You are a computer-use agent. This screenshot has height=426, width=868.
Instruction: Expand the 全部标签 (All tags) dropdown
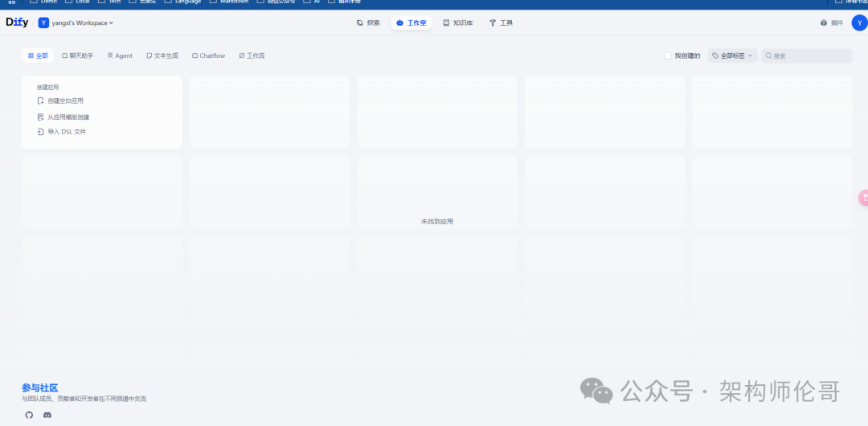click(x=732, y=55)
